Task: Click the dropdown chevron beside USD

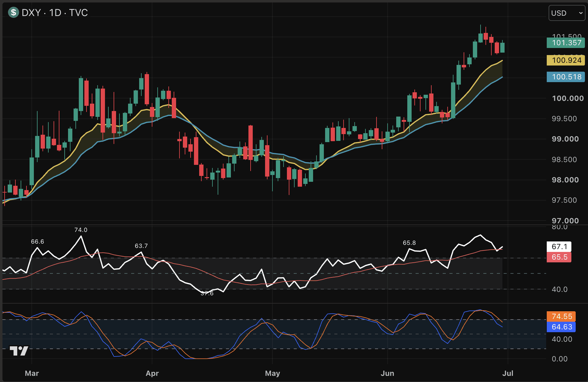Action: coord(581,13)
